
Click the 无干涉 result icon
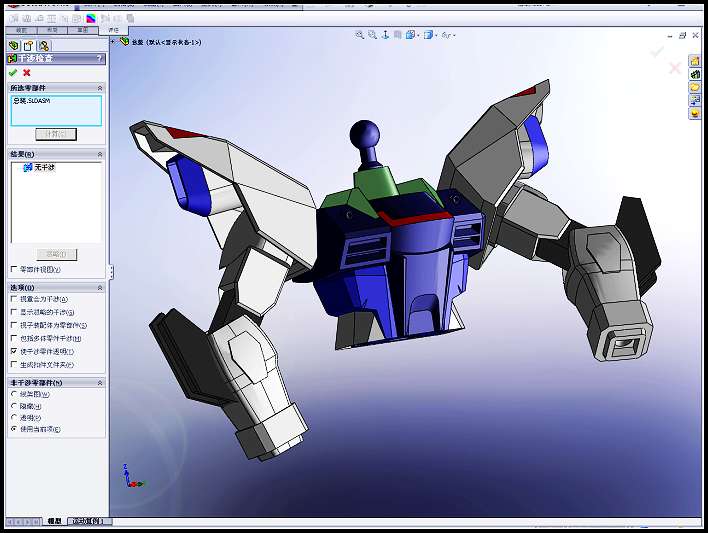pos(28,167)
